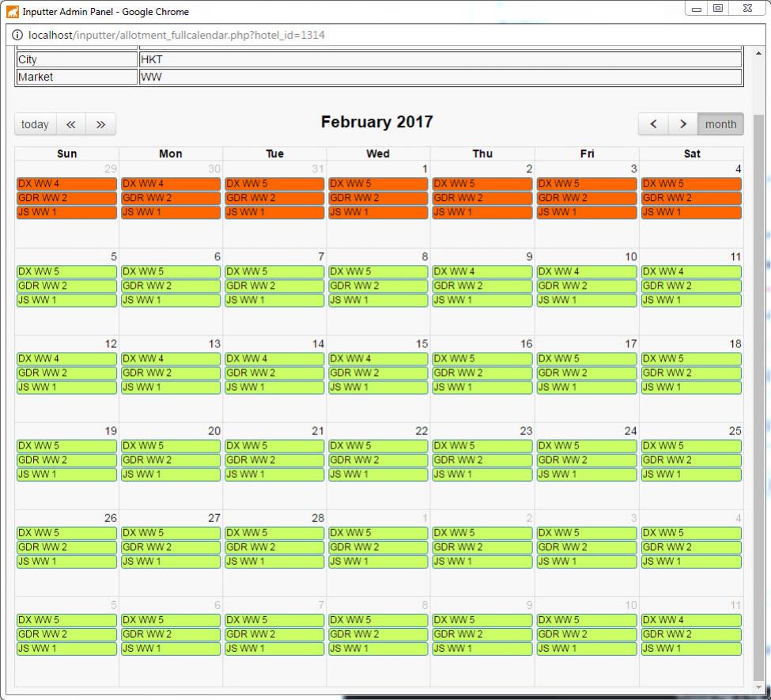Select DX WW 5 event on February 16
771x700 pixels.
[x=482, y=358]
